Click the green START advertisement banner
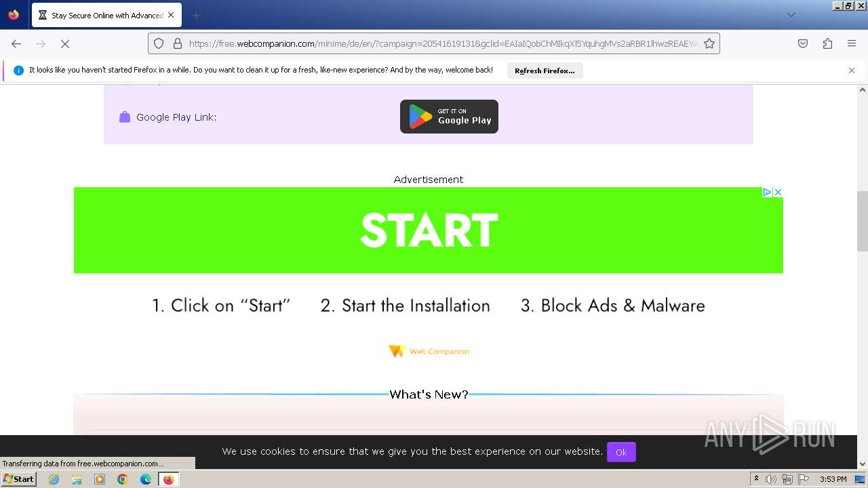This screenshot has width=868, height=488. [x=429, y=230]
